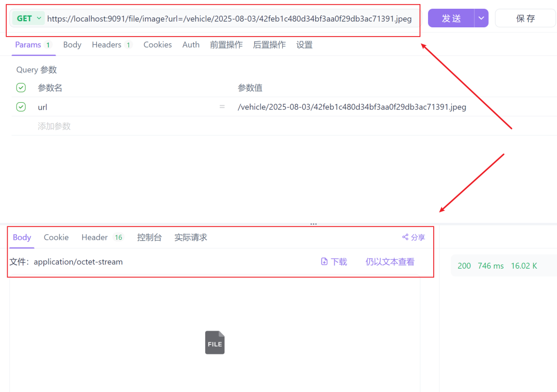Open the Headers request tab
The height and width of the screenshot is (392, 557).
click(107, 45)
